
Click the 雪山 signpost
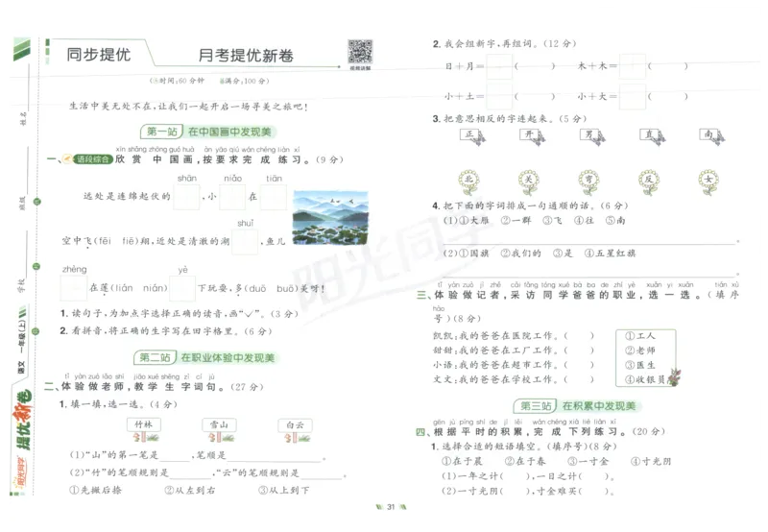220,429
